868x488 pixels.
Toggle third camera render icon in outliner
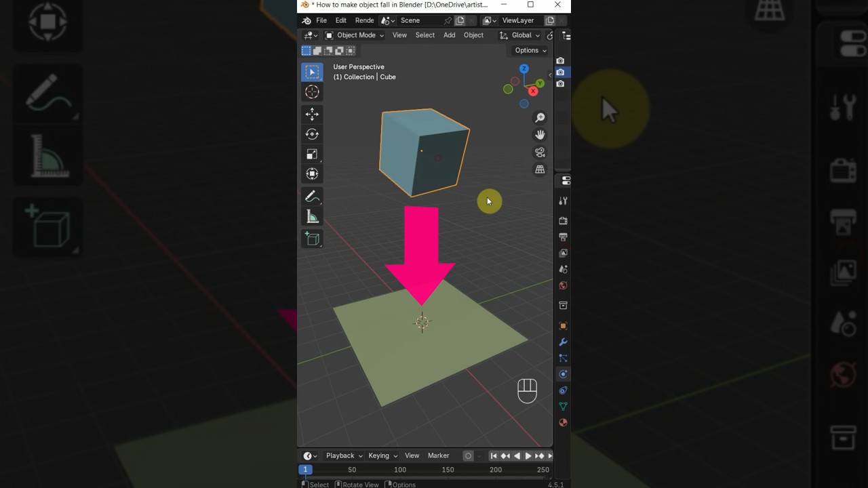[560, 84]
